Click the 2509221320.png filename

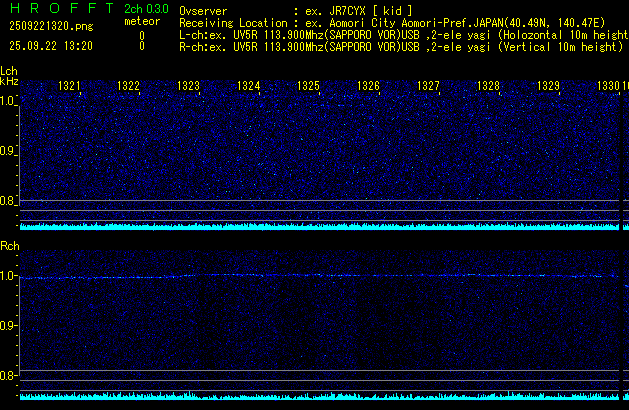(x=50, y=27)
